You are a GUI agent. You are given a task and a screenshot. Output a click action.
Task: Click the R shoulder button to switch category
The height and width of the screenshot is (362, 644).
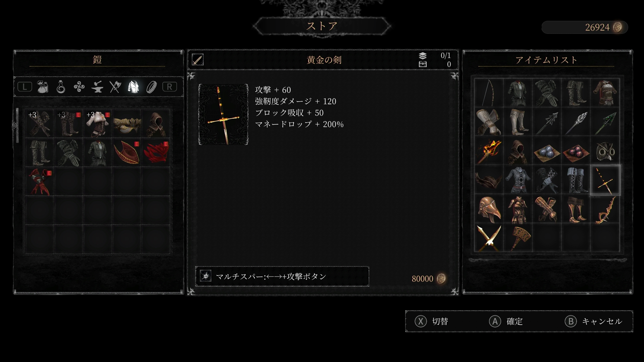(169, 87)
